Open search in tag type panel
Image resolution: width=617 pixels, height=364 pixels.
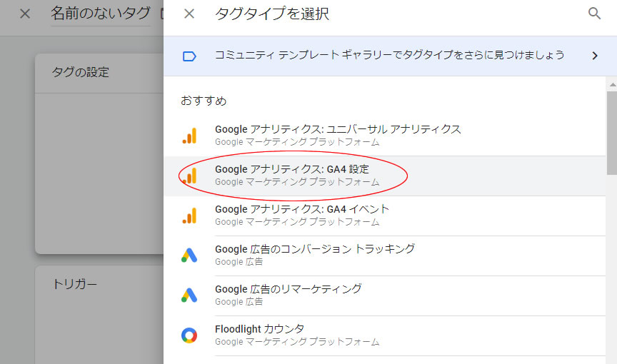click(x=594, y=14)
